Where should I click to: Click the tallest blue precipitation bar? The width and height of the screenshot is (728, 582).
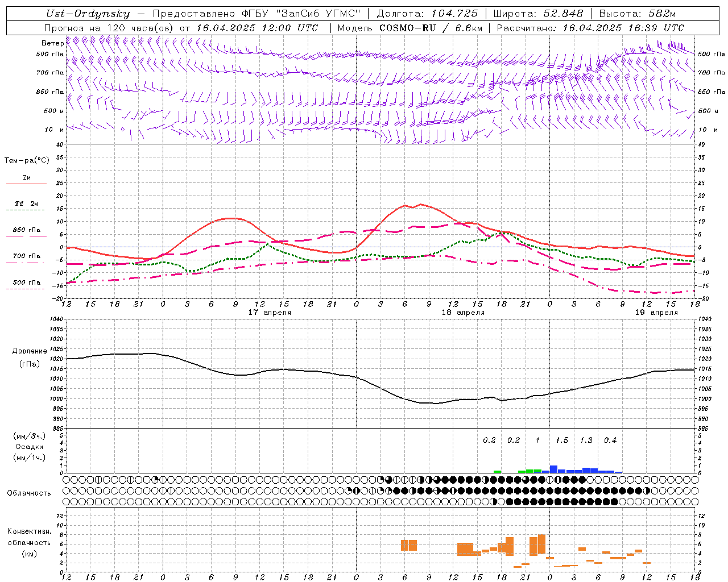point(553,469)
